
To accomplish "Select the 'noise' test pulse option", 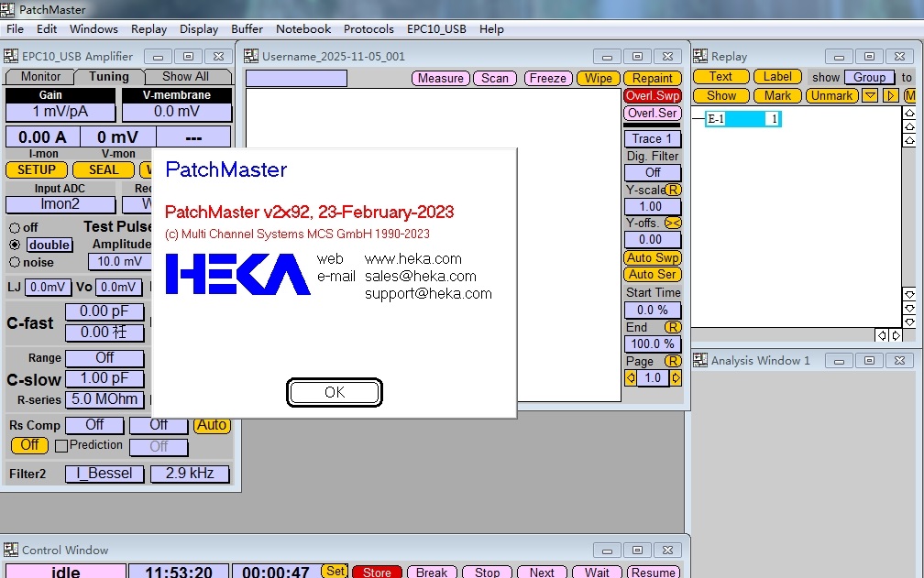I will 15,262.
